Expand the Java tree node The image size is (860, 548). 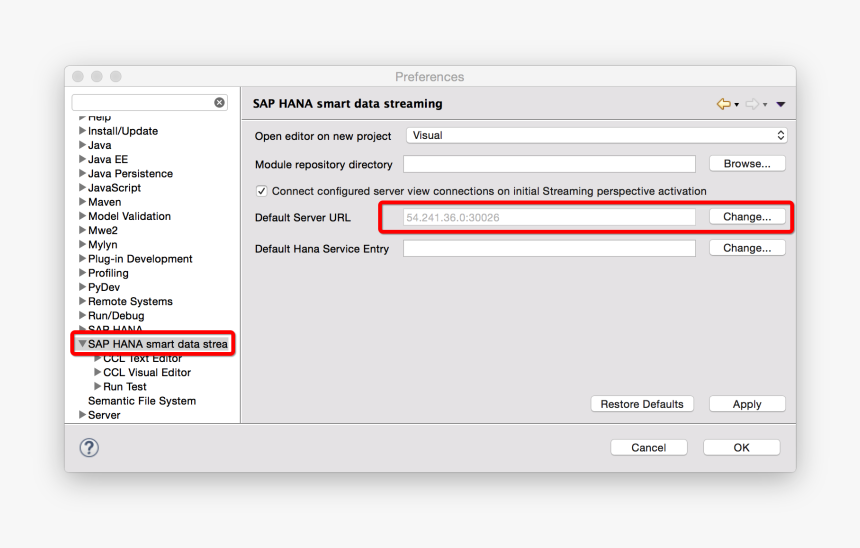point(82,145)
